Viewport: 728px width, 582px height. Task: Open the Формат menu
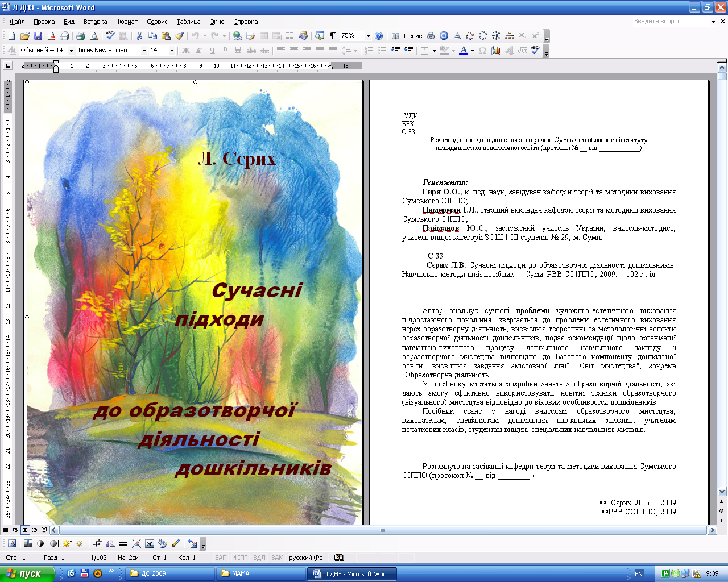tap(127, 22)
